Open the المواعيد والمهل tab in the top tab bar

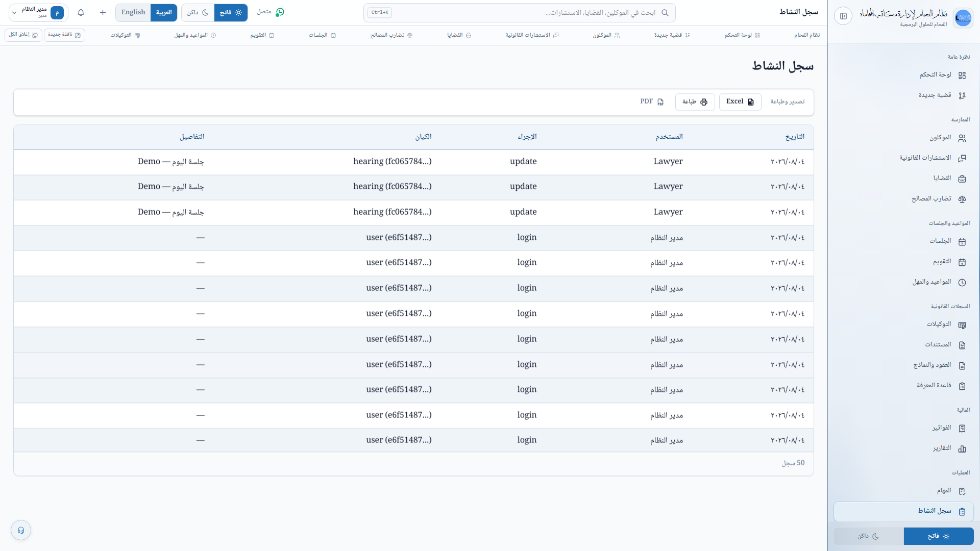(x=195, y=35)
